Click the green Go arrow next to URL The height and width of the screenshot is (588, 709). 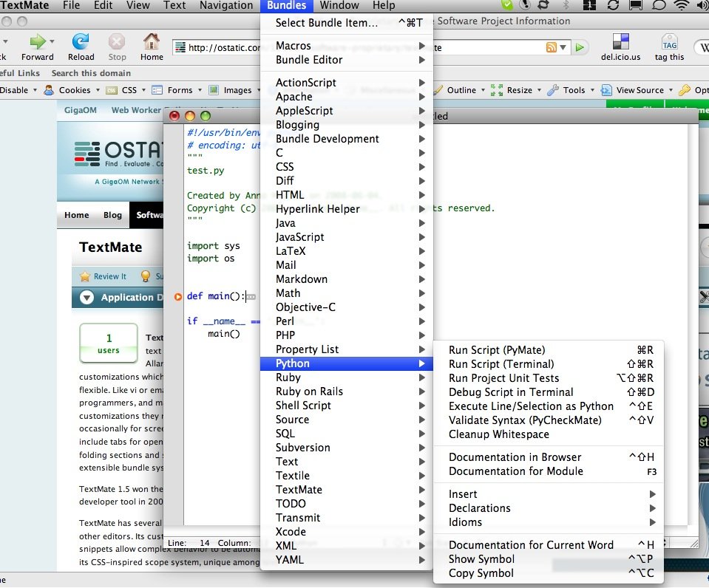(580, 47)
